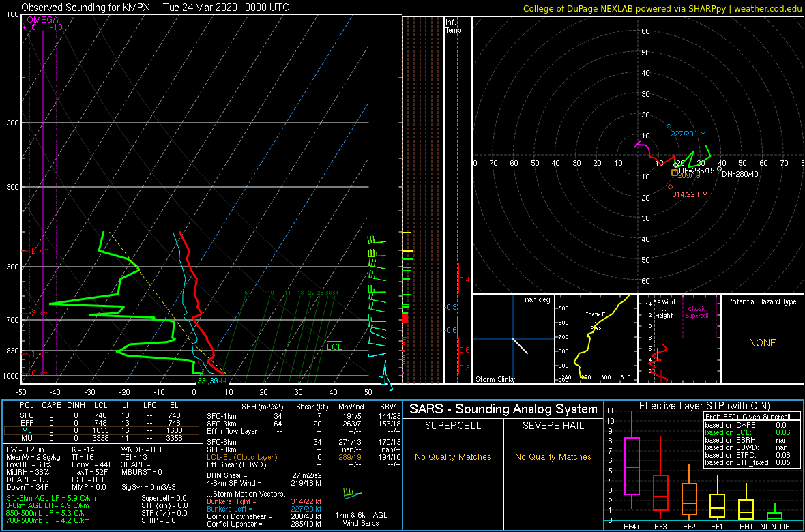
Task: Click the Supercell = 0.0 composite value
Action: [164, 498]
